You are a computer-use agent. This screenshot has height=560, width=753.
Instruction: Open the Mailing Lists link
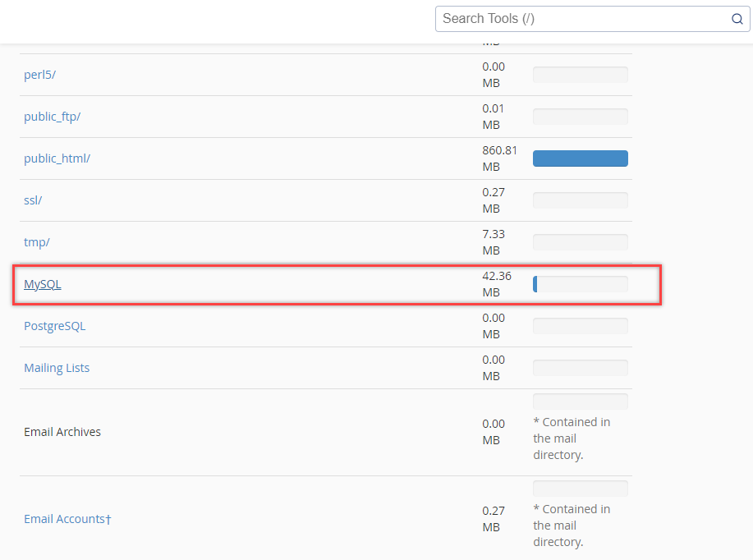pyautogui.click(x=57, y=367)
